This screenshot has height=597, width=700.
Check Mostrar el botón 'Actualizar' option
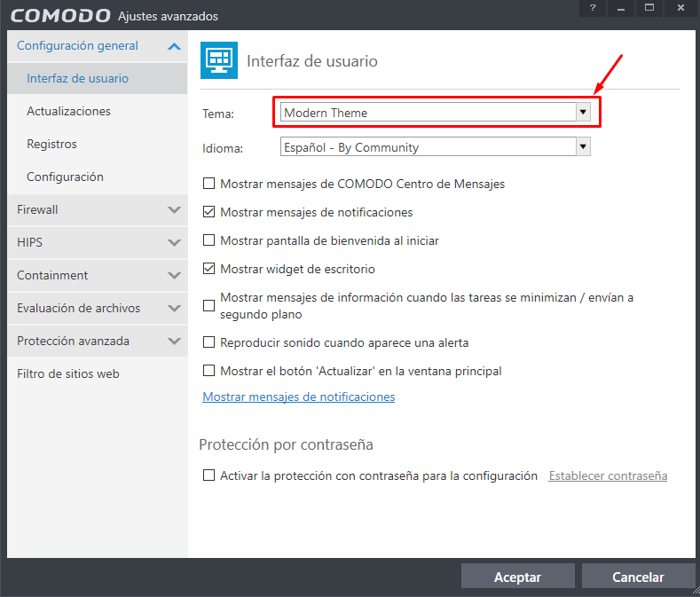(208, 371)
